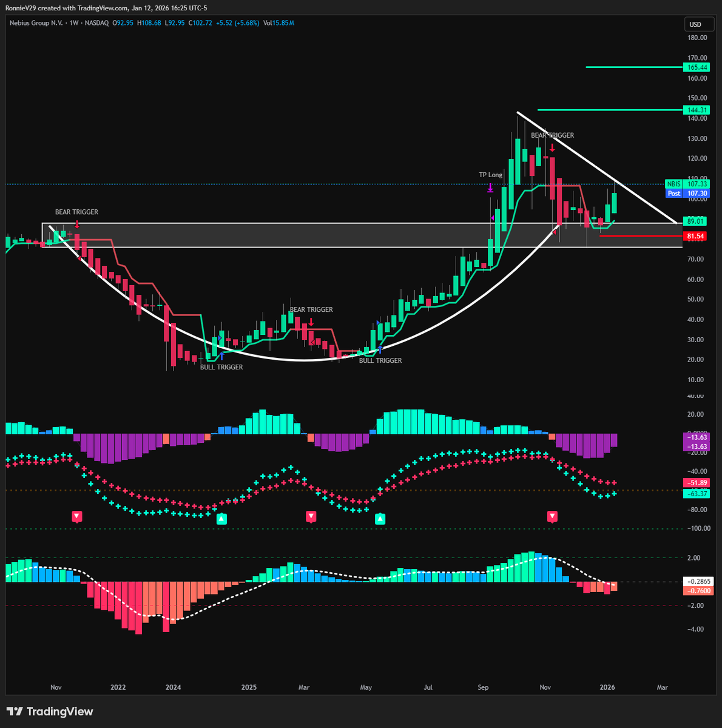Click the Jul label on time axis

click(428, 687)
